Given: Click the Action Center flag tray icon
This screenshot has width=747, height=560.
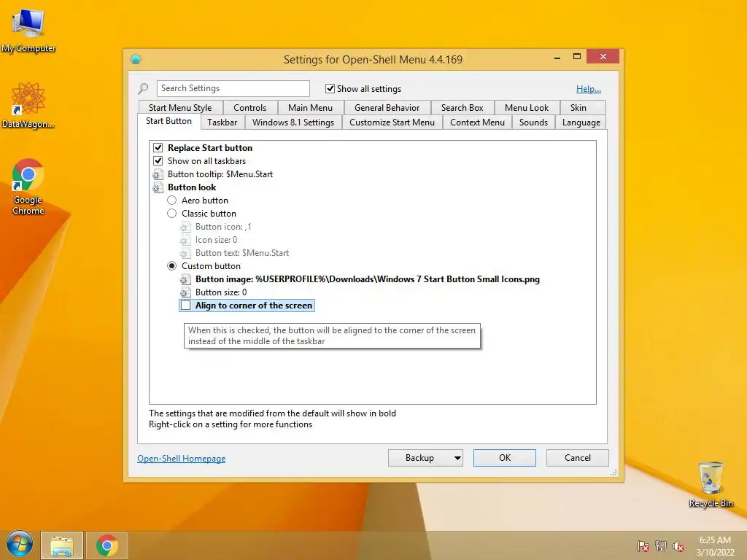Looking at the screenshot, I should point(643,546).
